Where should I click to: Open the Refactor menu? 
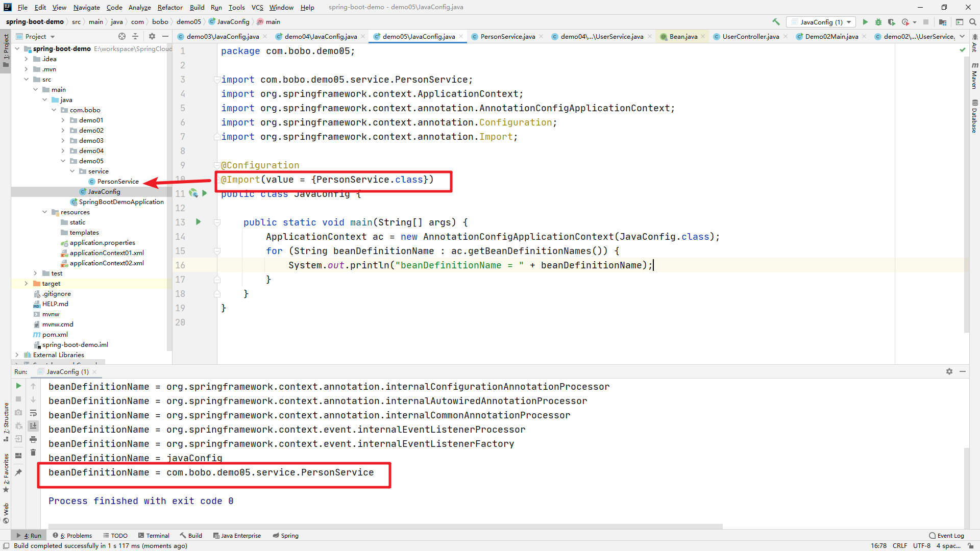[x=169, y=7]
